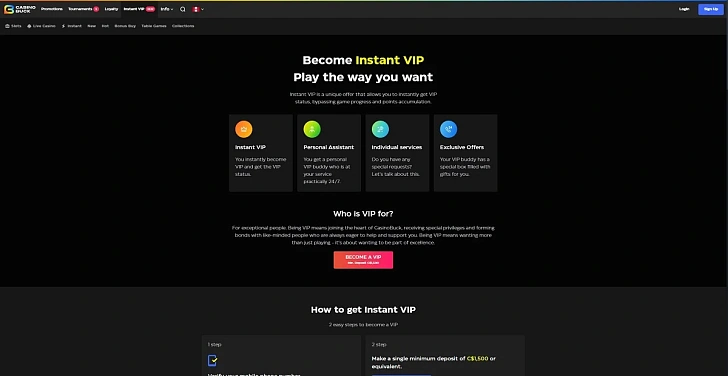Click the 'How to get Instant VIP' heading
Screen dimensions: 728x376
pyautogui.click(x=363, y=310)
